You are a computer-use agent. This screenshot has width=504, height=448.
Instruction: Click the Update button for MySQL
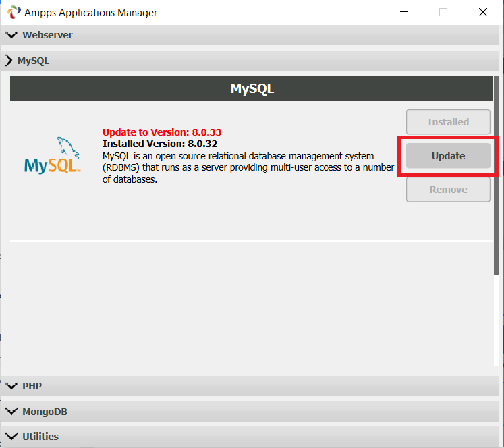click(x=448, y=156)
